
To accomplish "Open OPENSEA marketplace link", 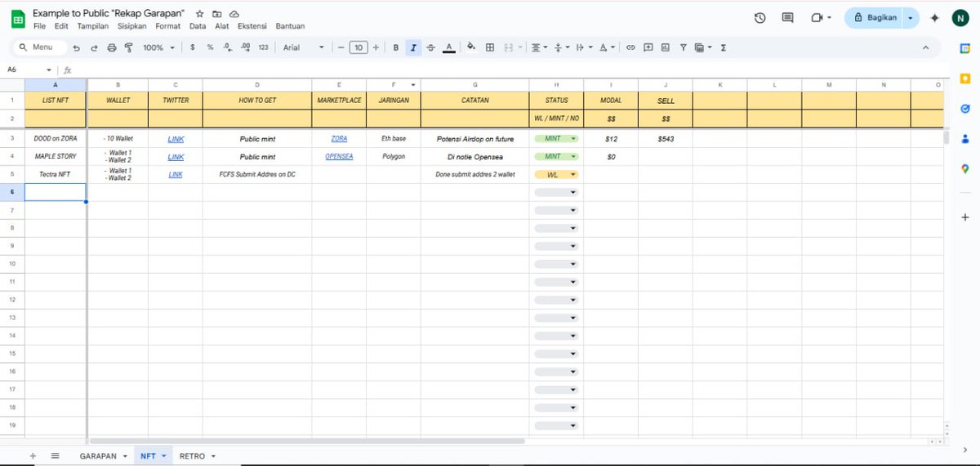I will (339, 156).
